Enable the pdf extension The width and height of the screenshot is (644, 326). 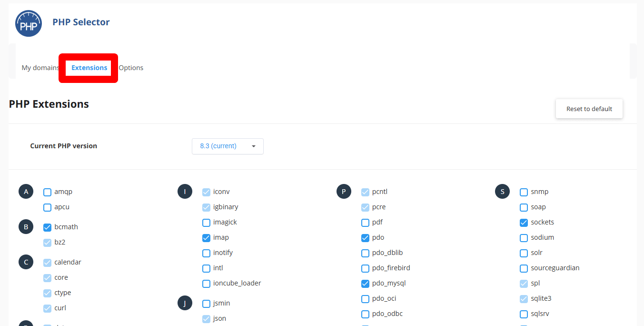[x=365, y=223]
